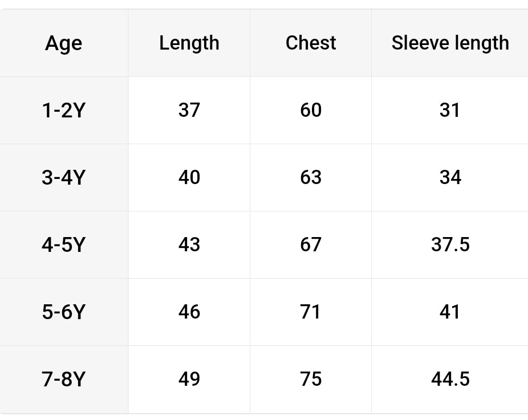The width and height of the screenshot is (528, 420).
Task: Select the 4-5Y age row label
Action: (x=63, y=244)
